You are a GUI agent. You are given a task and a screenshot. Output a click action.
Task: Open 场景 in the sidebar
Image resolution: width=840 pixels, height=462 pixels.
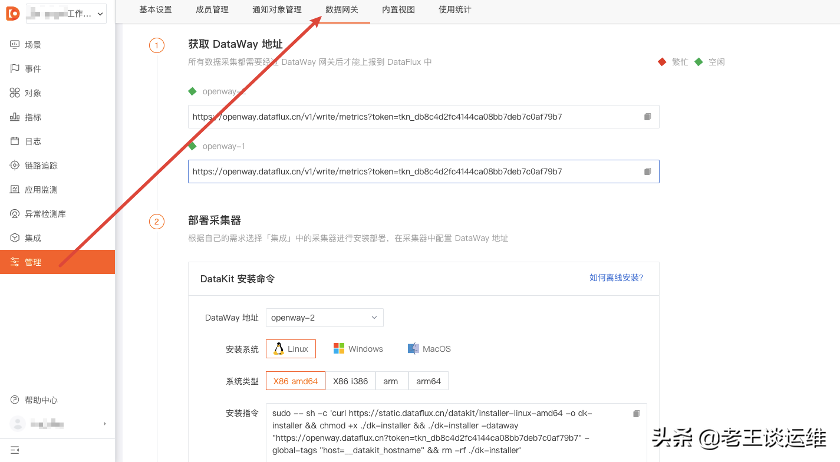click(x=33, y=44)
